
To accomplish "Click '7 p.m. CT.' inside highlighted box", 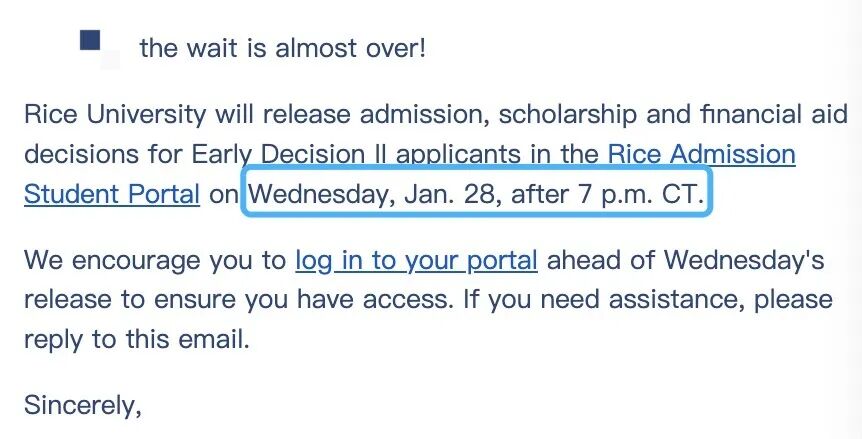I will [641, 193].
